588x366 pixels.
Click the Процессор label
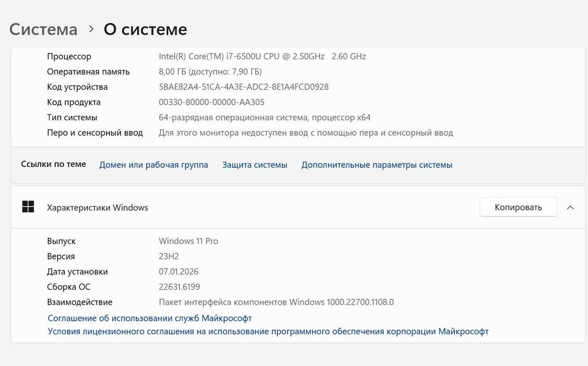coord(69,56)
